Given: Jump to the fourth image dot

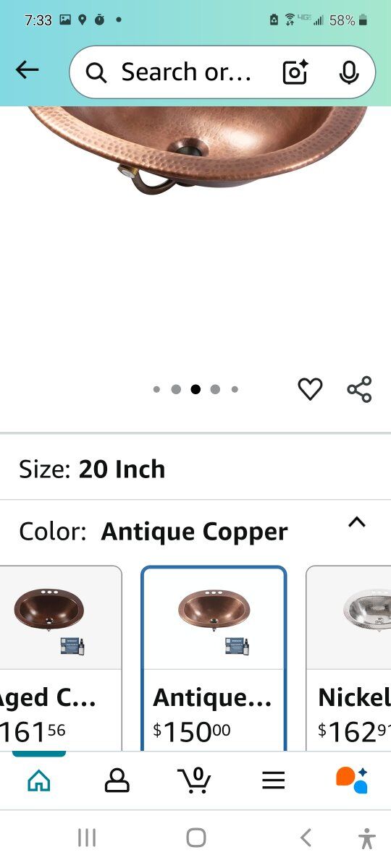Looking at the screenshot, I should (x=215, y=389).
